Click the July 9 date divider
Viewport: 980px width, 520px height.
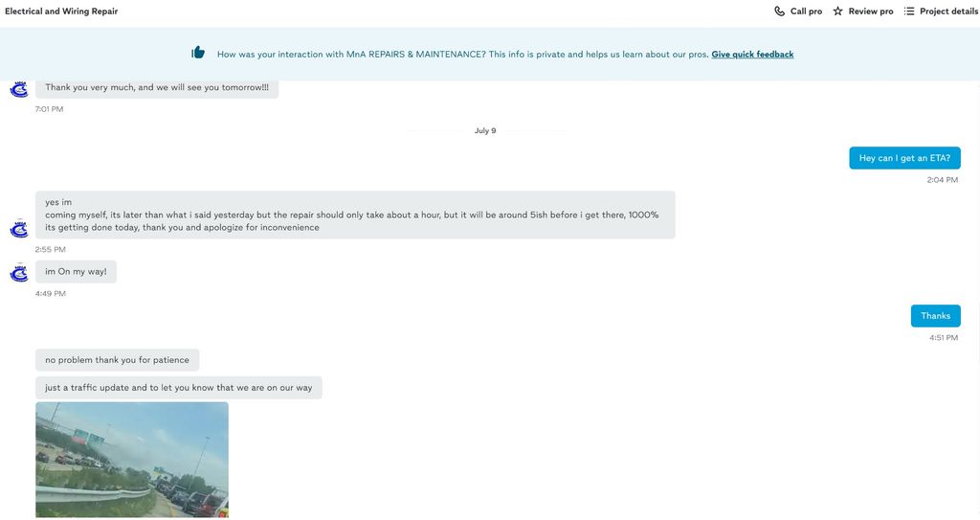485,131
